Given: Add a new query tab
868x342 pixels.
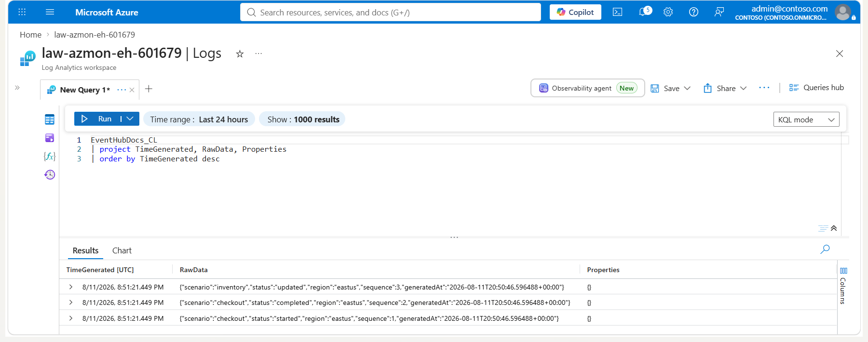Looking at the screenshot, I should [149, 89].
